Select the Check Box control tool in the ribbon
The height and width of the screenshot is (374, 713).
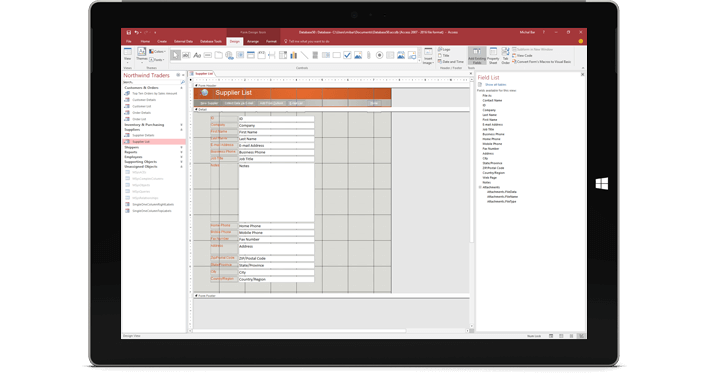point(347,55)
